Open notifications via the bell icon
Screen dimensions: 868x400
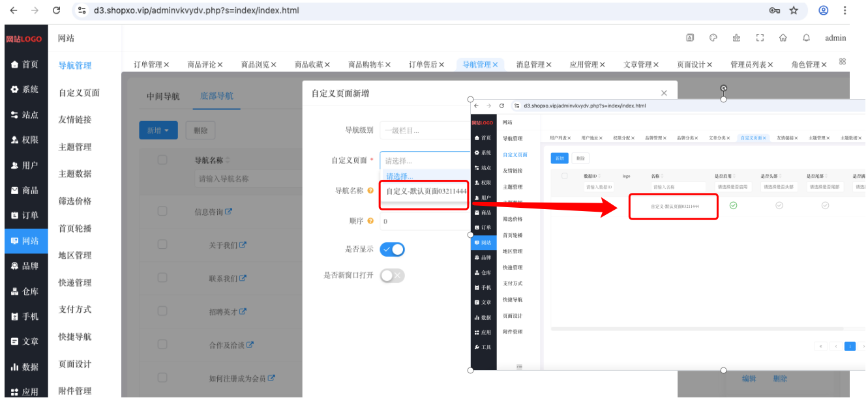click(x=806, y=38)
